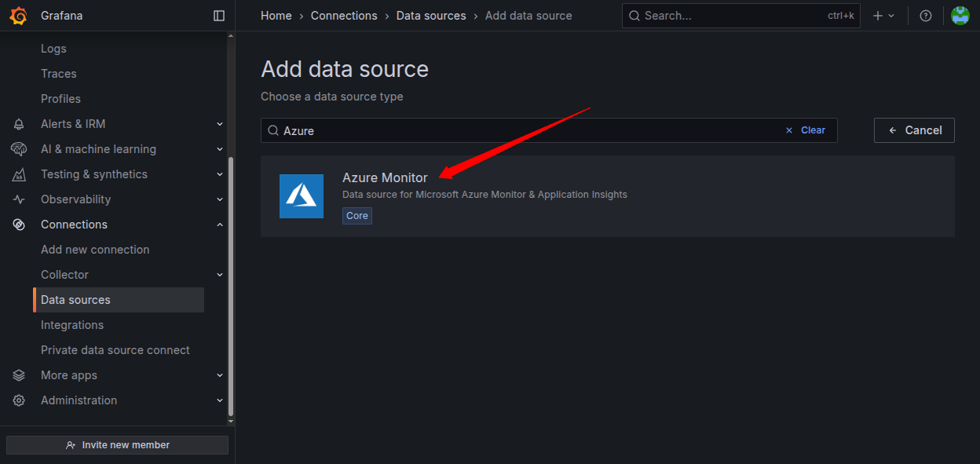This screenshot has height=464, width=980.
Task: Toggle the dock menu sidebar icon
Action: tap(219, 16)
